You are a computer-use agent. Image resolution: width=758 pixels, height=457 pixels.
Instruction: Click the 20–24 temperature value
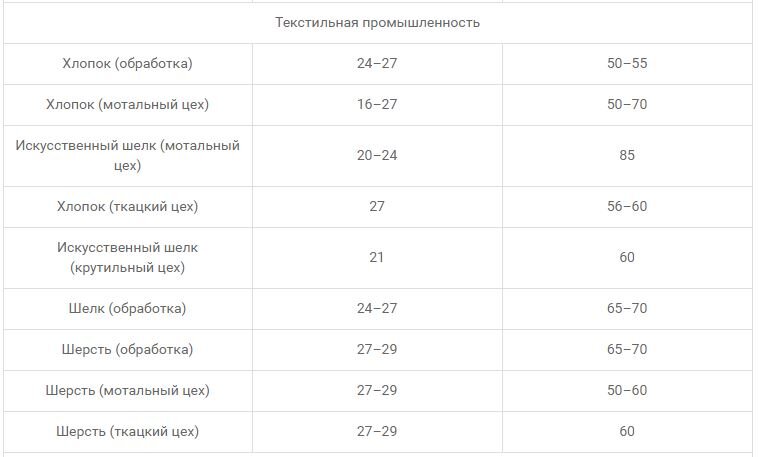tap(377, 156)
